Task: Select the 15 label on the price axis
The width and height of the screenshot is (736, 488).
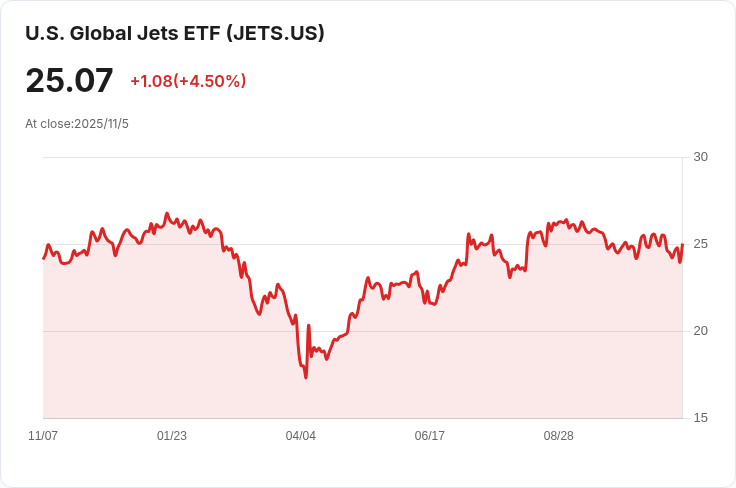Action: pyautogui.click(x=700, y=418)
